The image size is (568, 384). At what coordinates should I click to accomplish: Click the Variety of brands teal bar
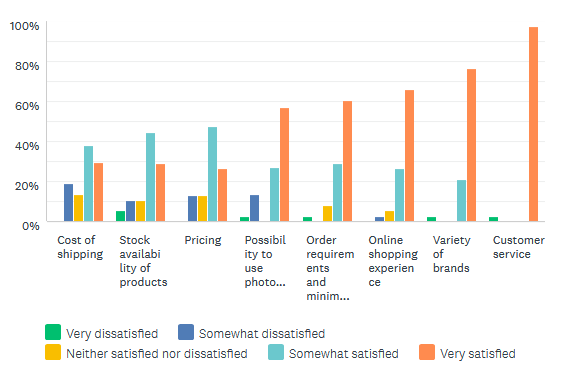461,200
